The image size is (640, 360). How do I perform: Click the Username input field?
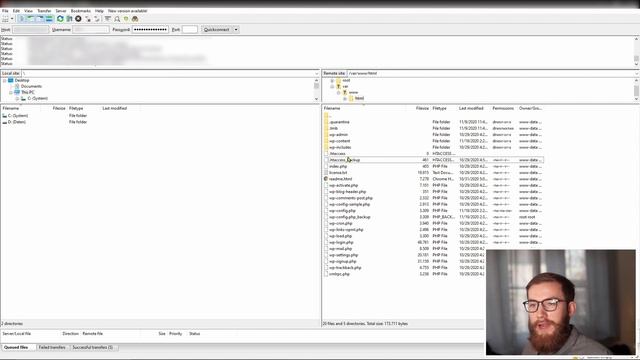coord(91,30)
